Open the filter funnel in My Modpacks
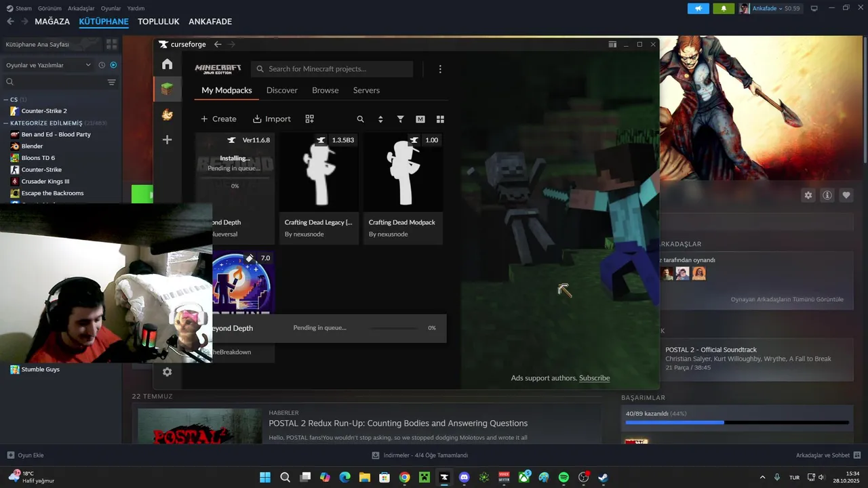The height and width of the screenshot is (488, 868). coord(400,119)
